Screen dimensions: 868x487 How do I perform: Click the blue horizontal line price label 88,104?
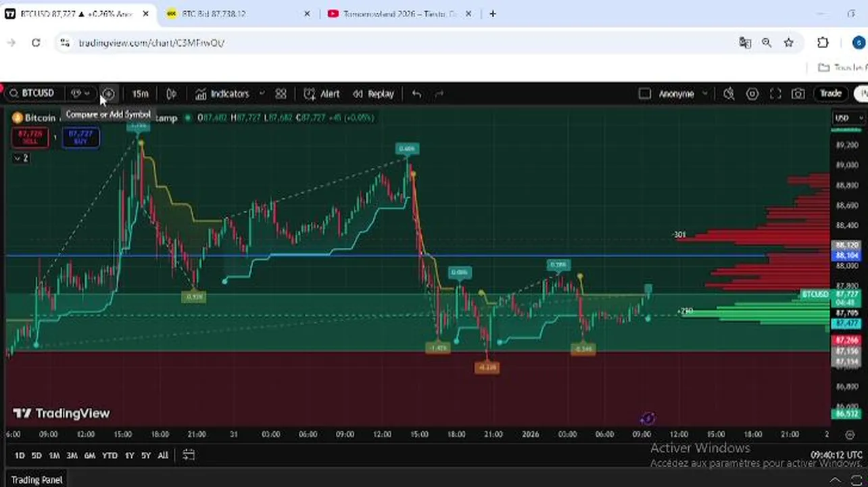(847, 256)
